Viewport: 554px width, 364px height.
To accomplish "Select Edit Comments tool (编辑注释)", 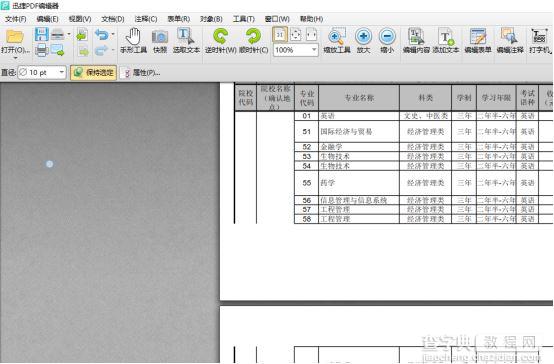I will [510, 41].
